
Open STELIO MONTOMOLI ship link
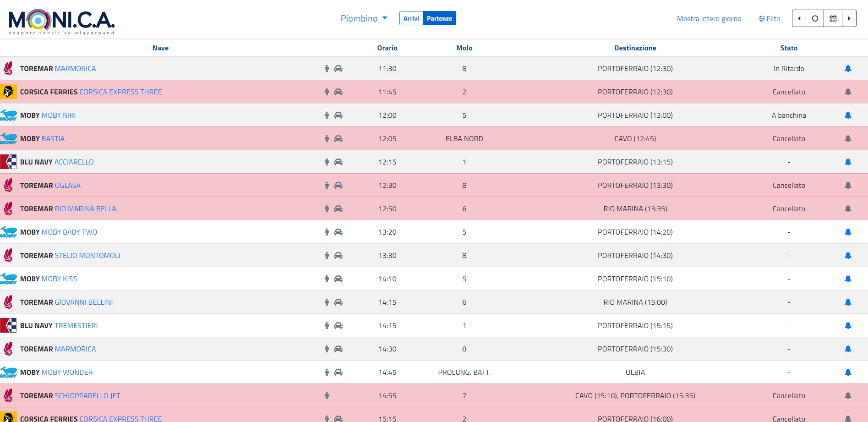pos(87,256)
